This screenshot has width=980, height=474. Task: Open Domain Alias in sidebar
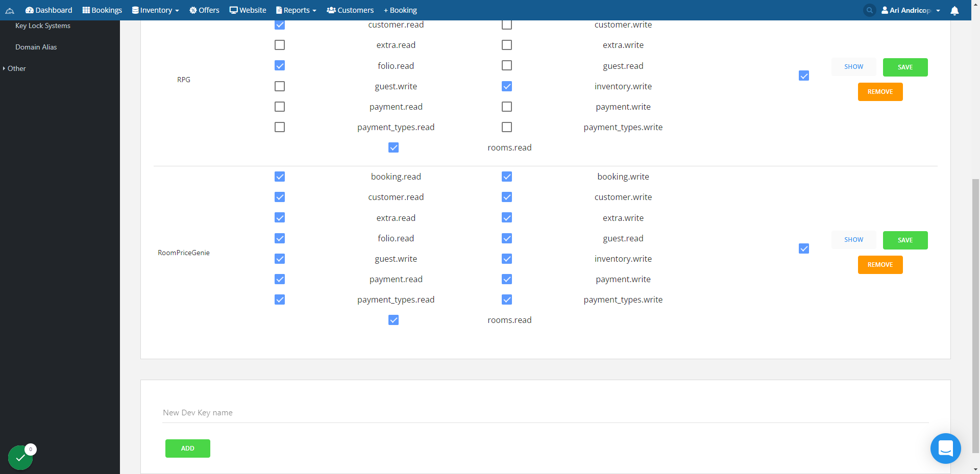click(x=36, y=47)
